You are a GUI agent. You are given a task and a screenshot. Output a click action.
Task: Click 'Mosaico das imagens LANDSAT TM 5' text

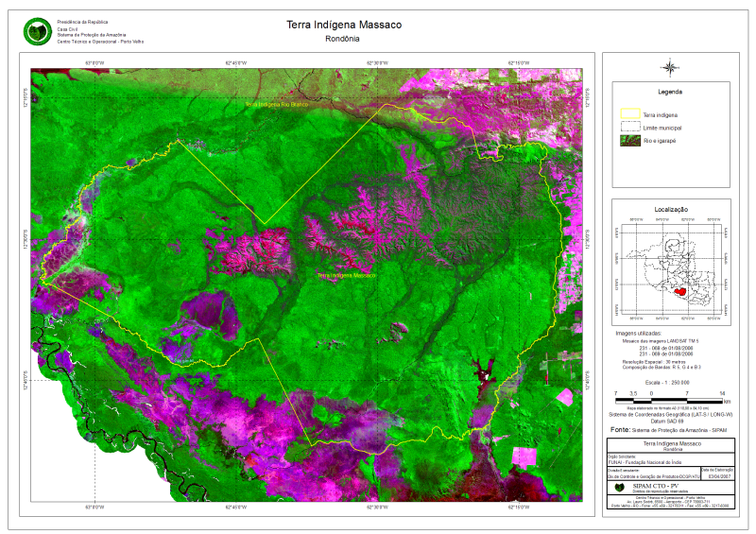point(660,341)
